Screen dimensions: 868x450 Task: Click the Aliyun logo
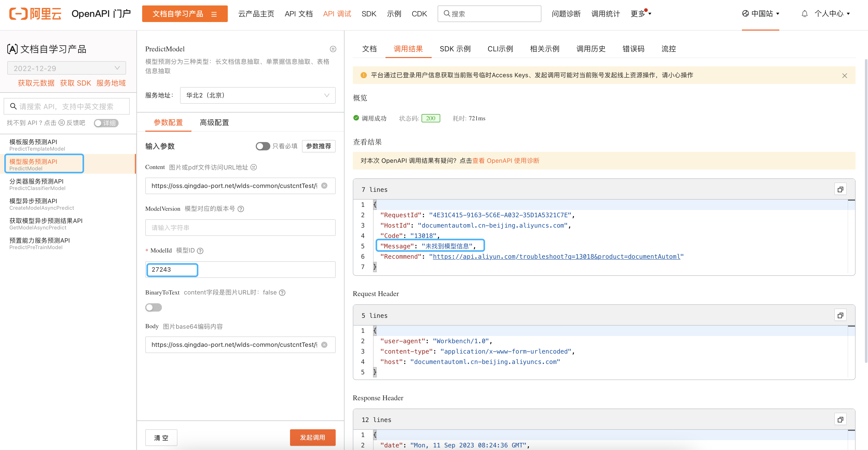tap(35, 14)
